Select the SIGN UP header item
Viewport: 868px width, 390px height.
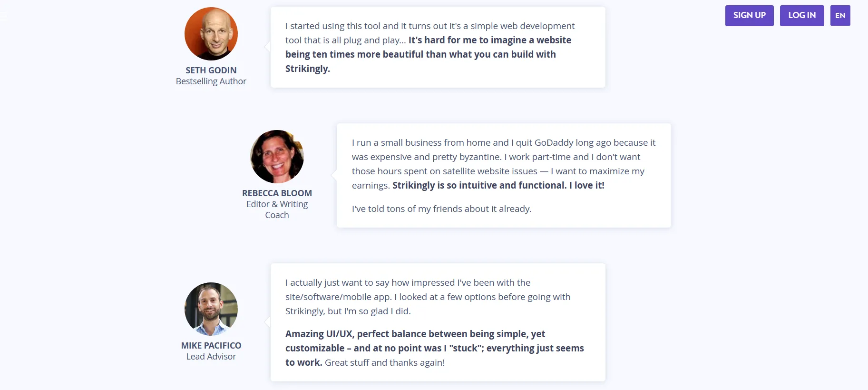[x=749, y=15]
